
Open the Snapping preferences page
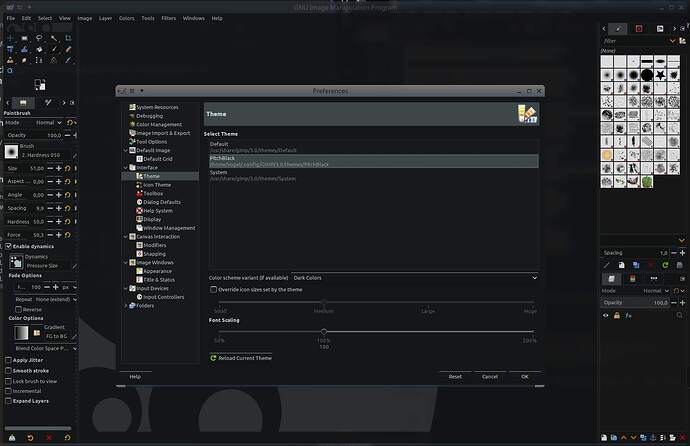[x=155, y=253]
